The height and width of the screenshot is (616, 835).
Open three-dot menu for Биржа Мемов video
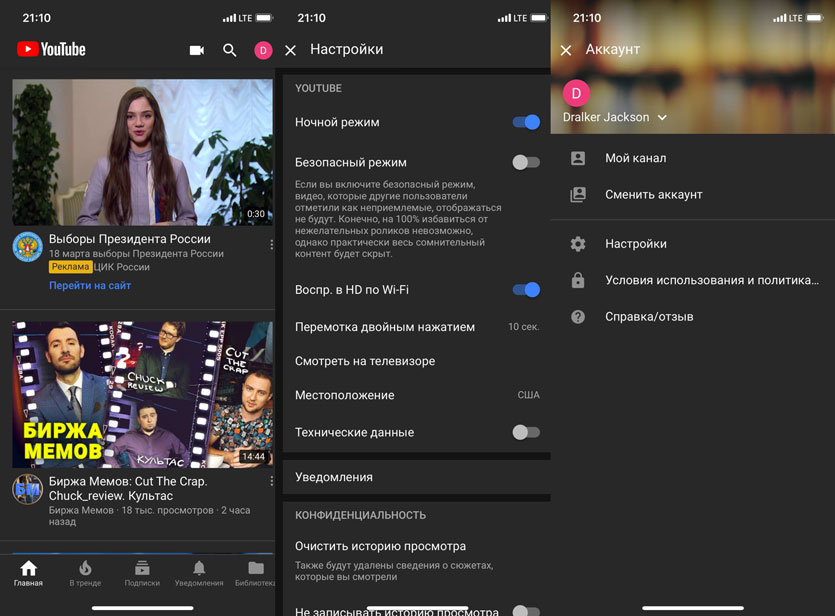point(272,481)
